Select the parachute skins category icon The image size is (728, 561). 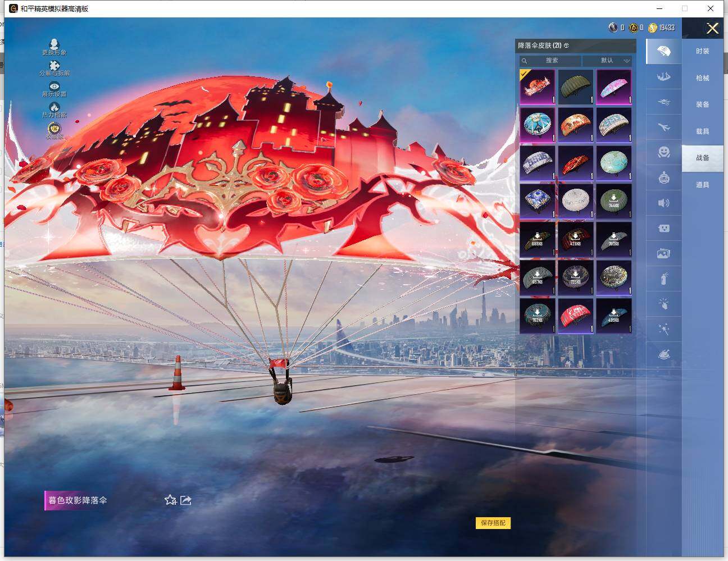[663, 51]
